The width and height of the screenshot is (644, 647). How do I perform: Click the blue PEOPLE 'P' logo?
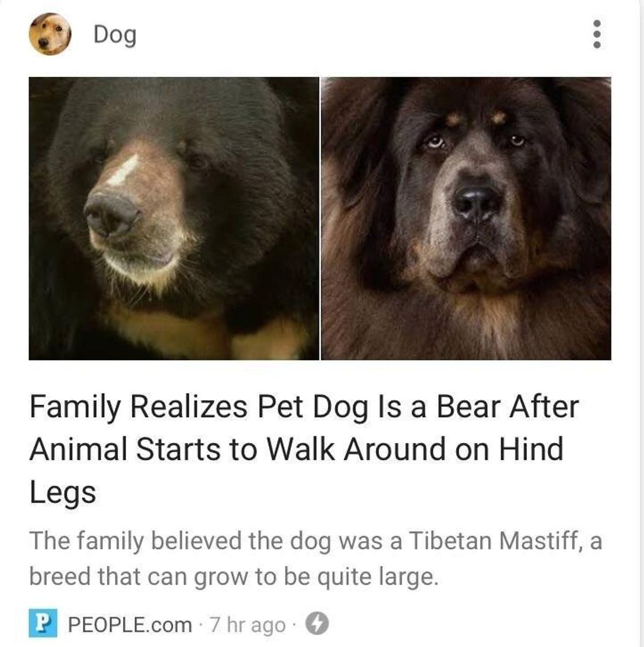tap(43, 623)
